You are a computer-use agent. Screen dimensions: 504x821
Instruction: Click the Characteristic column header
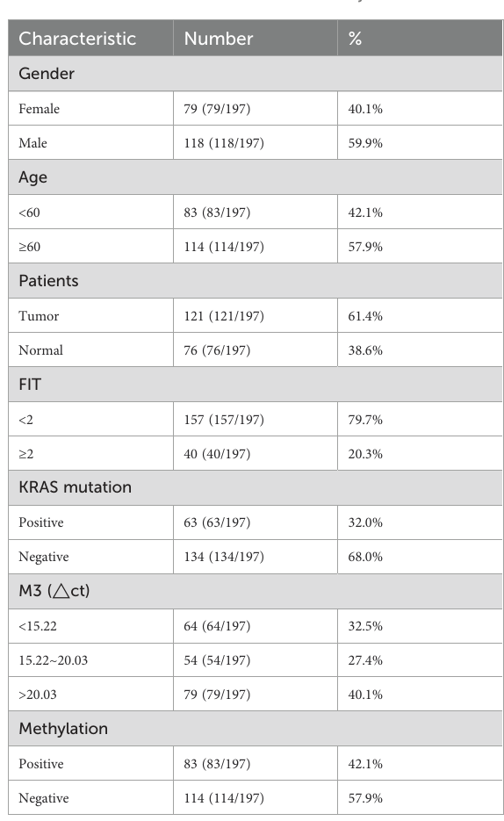(x=77, y=39)
